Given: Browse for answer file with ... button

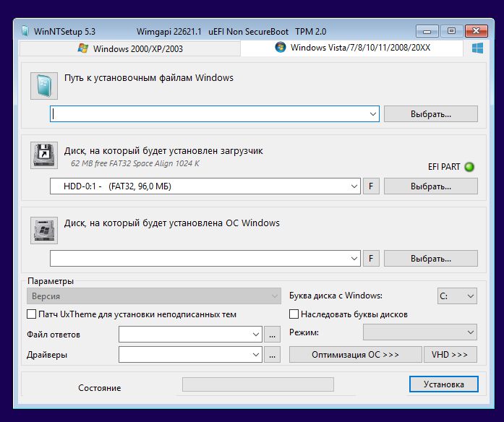Looking at the screenshot, I should point(272,335).
